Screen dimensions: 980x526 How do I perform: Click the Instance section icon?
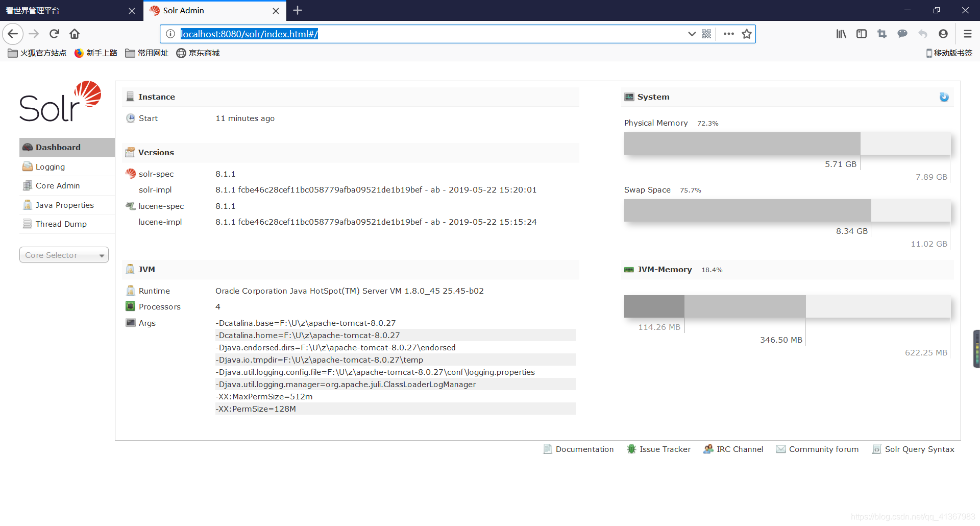(x=130, y=97)
